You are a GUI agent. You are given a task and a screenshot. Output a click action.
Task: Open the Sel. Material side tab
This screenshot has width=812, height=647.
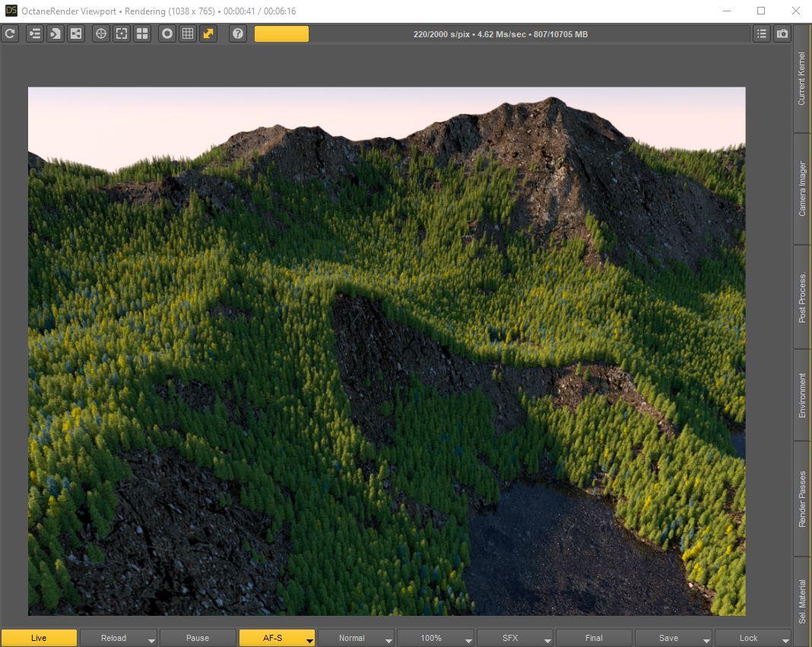(x=802, y=601)
